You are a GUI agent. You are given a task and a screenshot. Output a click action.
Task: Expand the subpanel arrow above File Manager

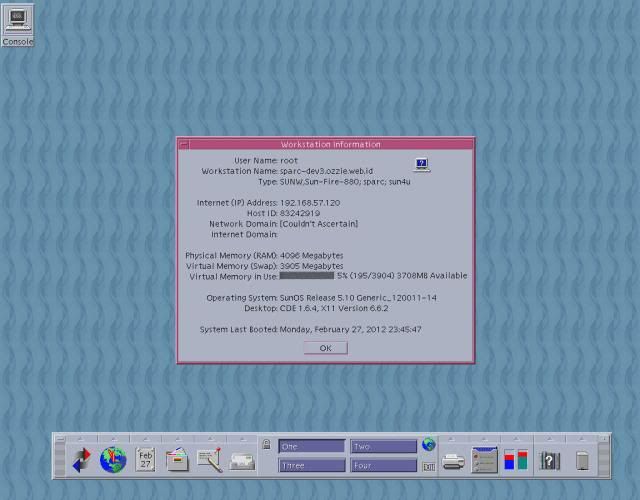(x=178, y=439)
